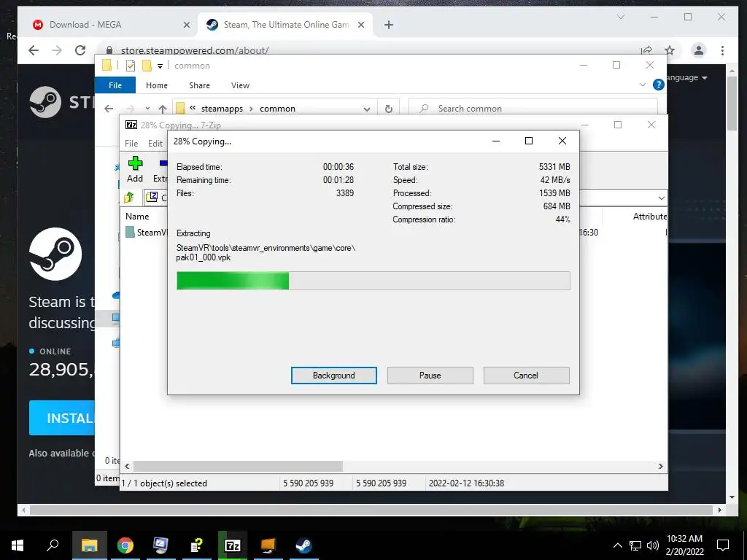Cancel the 7-Zip extraction
Image resolution: width=747 pixels, height=560 pixels.
(x=526, y=376)
